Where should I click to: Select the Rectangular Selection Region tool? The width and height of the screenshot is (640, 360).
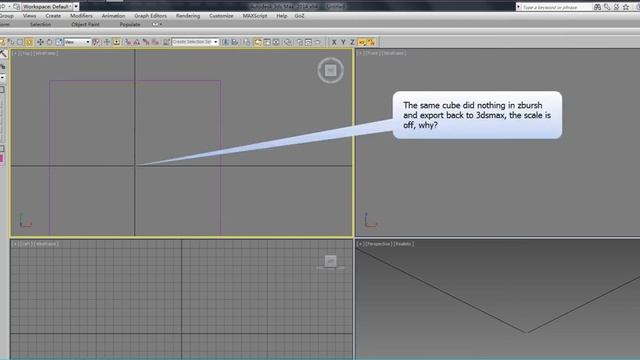tap(20, 42)
